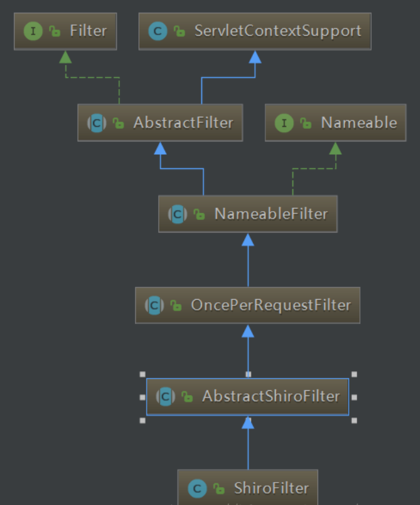Click the NameableFilter abstract class icon

[x=178, y=214]
